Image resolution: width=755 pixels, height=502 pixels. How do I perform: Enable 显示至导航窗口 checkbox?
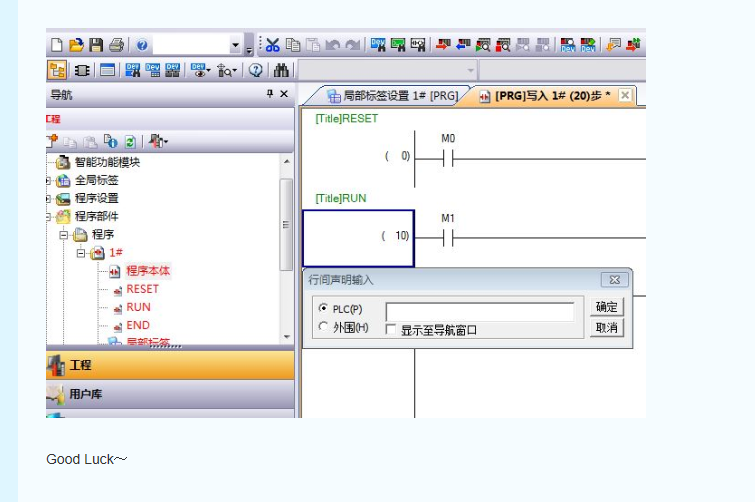(392, 329)
